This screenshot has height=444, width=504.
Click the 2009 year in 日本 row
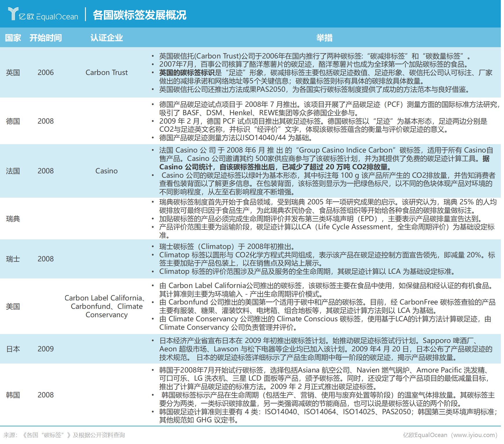46,349
